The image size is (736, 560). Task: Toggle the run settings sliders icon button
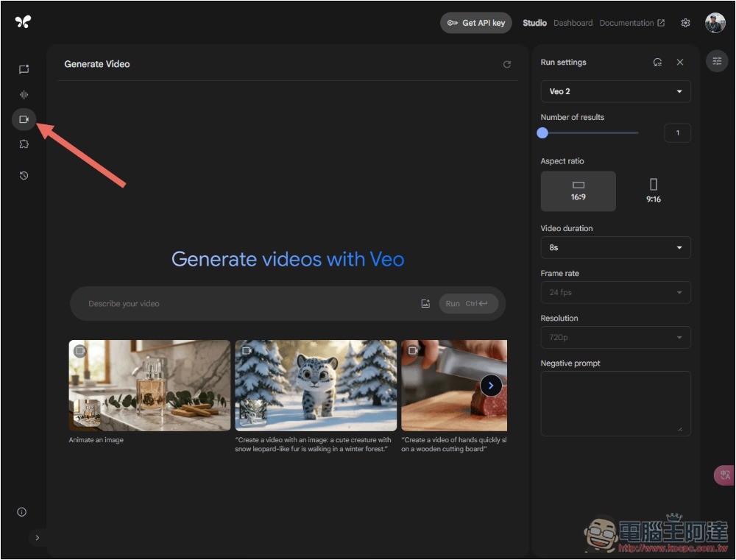click(717, 61)
